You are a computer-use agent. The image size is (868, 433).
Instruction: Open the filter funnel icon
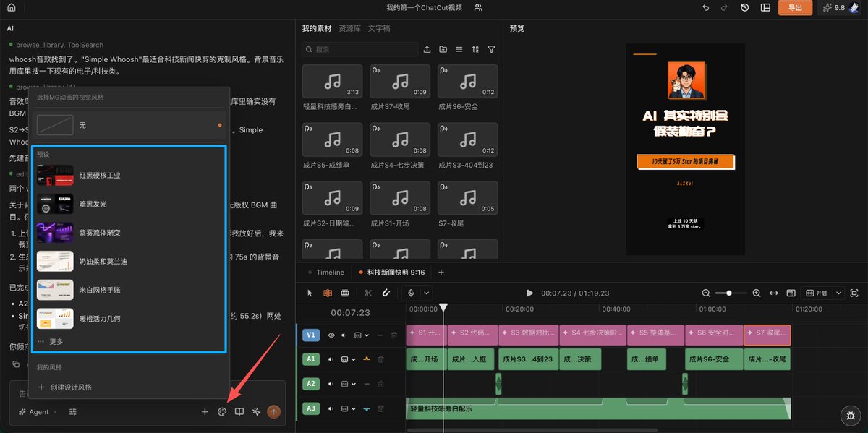pos(491,49)
